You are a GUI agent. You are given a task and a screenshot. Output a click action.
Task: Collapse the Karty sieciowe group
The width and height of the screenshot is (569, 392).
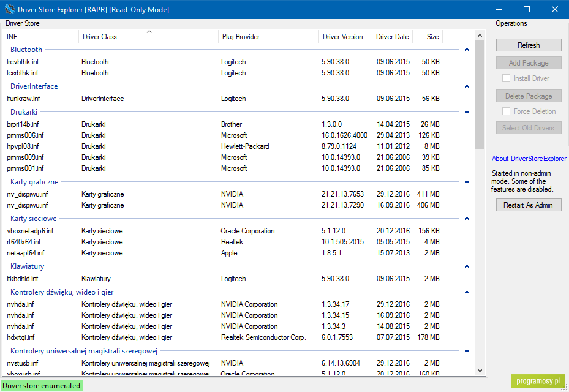(x=467, y=219)
